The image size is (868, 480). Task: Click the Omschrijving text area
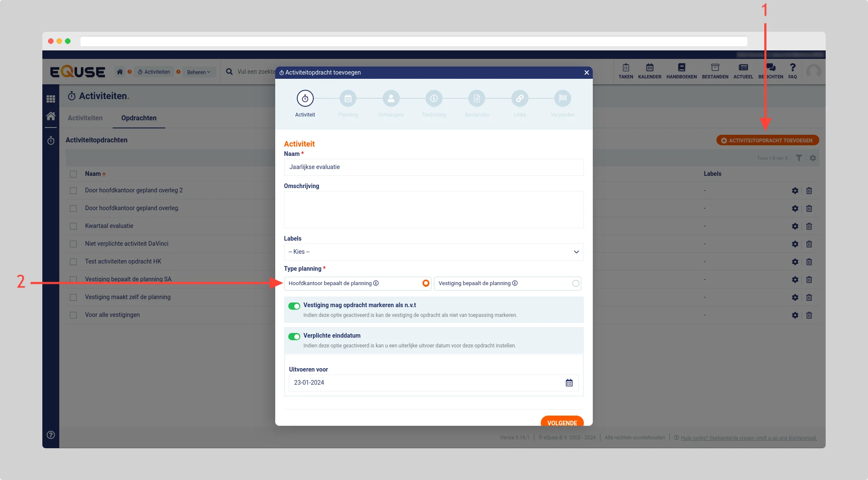[x=434, y=210]
